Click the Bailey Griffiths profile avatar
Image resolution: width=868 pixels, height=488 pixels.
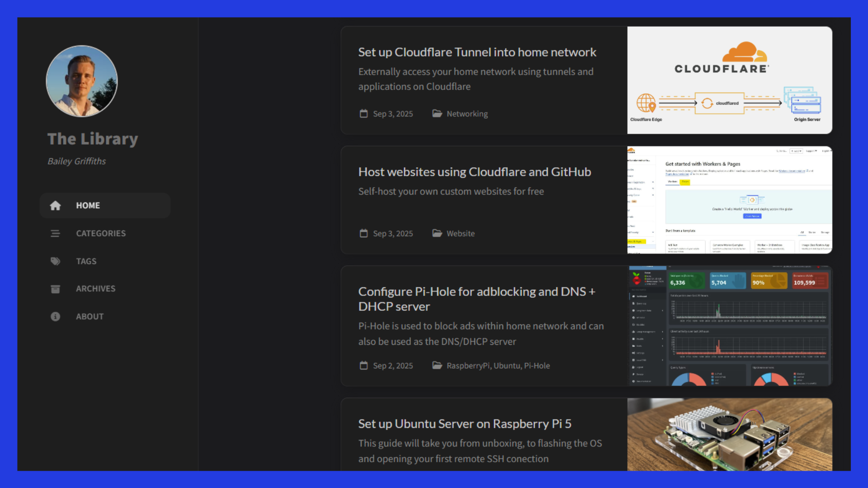(82, 81)
